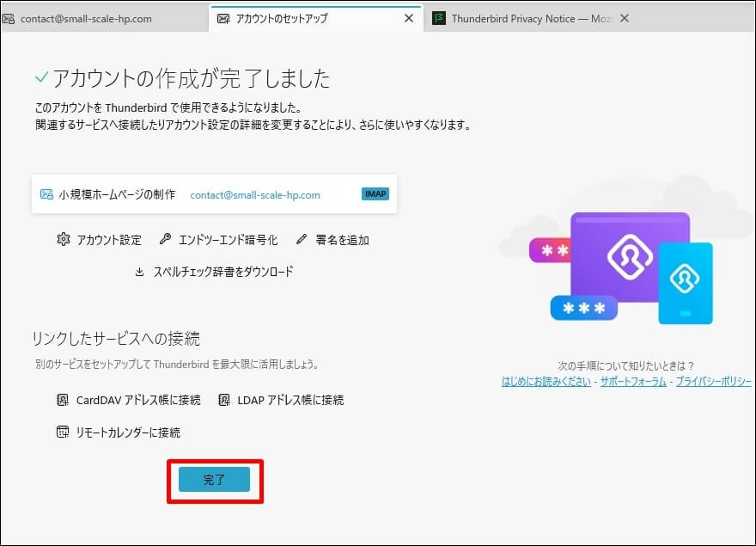Click the envelope icon on アカウントのセットアップ tab
The width and height of the screenshot is (756, 546).
click(223, 19)
